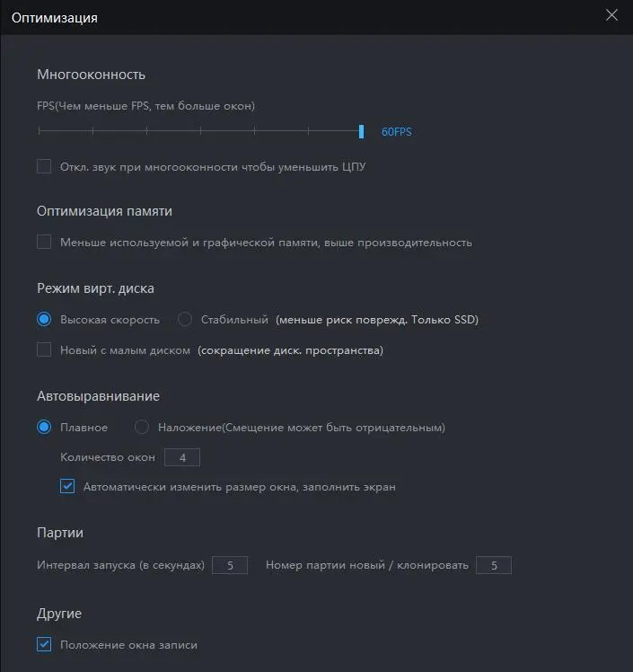Click the 'Количество окон' input field
Image resolution: width=633 pixels, height=672 pixels.
pyautogui.click(x=182, y=458)
